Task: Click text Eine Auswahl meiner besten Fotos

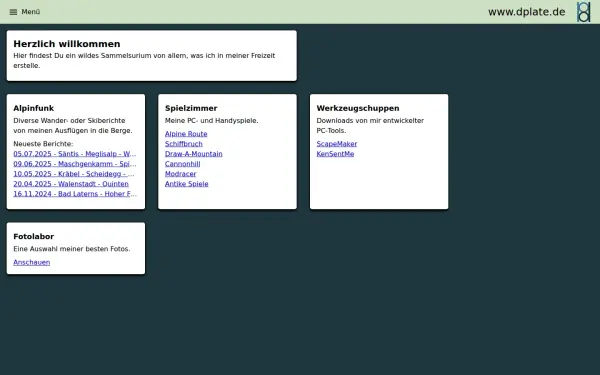Action: [x=72, y=249]
